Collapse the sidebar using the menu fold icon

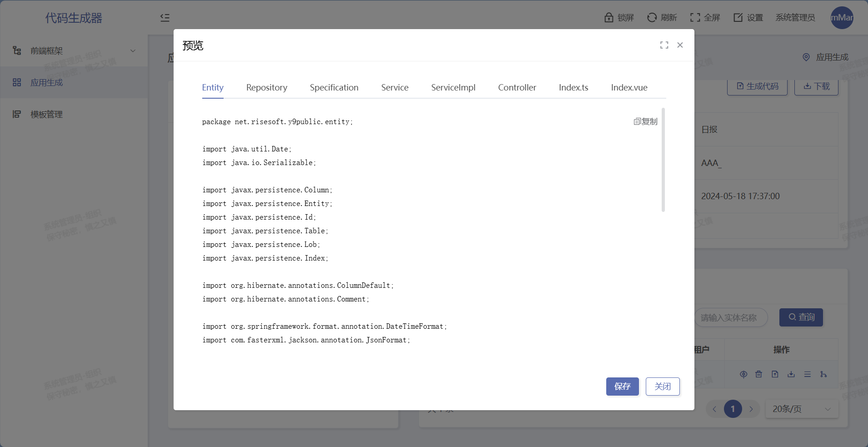coord(165,18)
